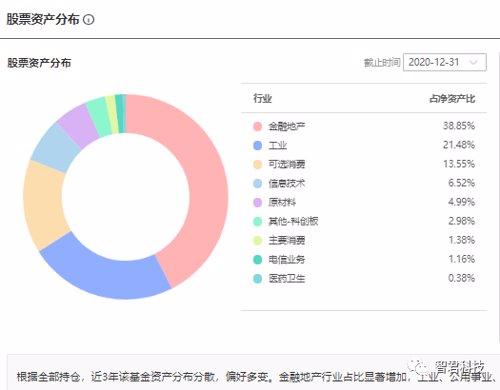Toggle the 信息技术 light blue legend dot
Image resolution: width=500 pixels, height=390 pixels.
point(257,183)
